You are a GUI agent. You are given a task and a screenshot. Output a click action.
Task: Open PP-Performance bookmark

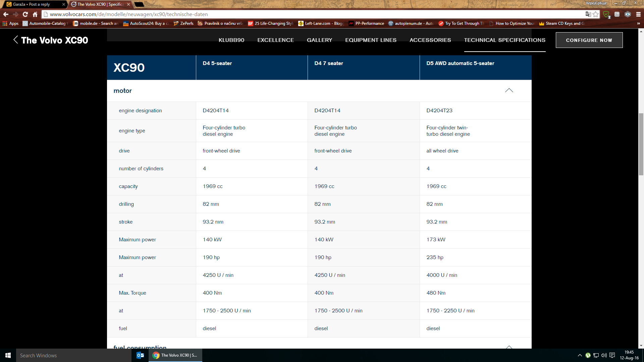pos(366,23)
